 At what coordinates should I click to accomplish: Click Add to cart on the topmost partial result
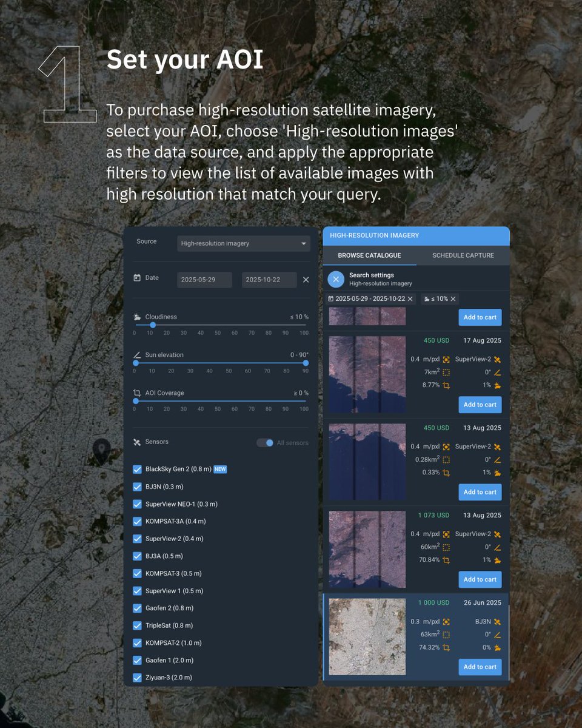(x=480, y=317)
